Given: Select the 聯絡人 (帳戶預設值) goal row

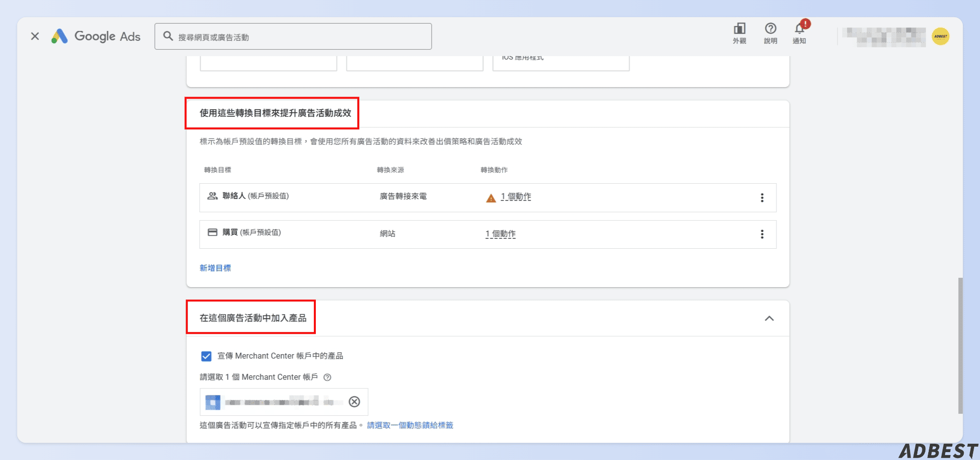Looking at the screenshot, I should (488, 197).
